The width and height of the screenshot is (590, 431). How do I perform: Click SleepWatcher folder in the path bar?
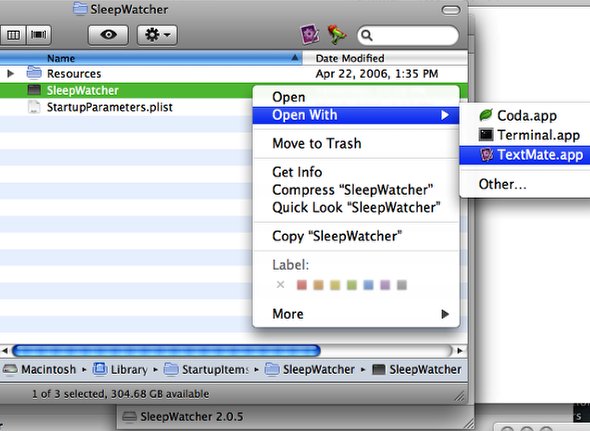tap(310, 370)
